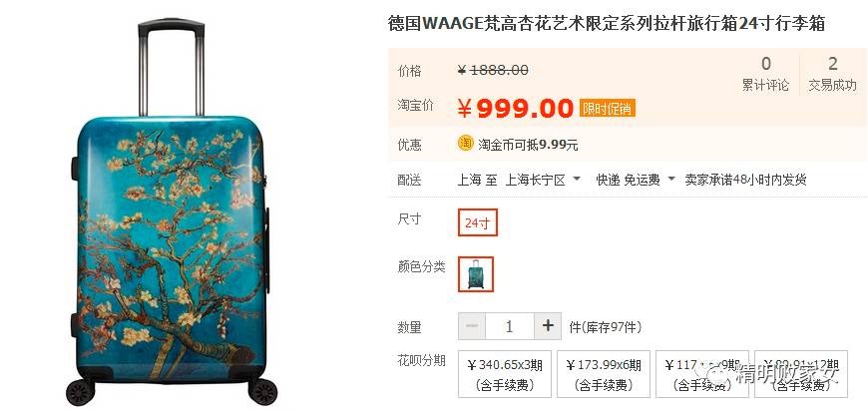Viewport: 868px width, 412px height.
Task: Select the ¥340.65x3期 installment plan
Action: coord(505,374)
